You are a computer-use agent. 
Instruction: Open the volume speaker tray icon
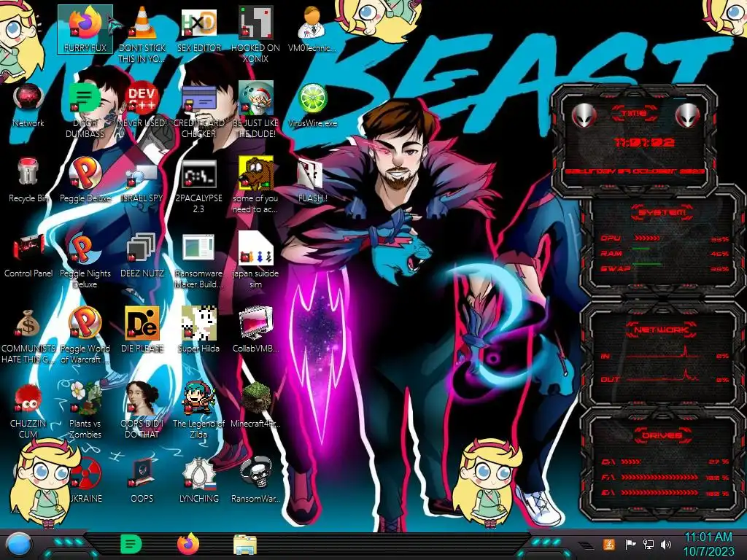point(666,545)
